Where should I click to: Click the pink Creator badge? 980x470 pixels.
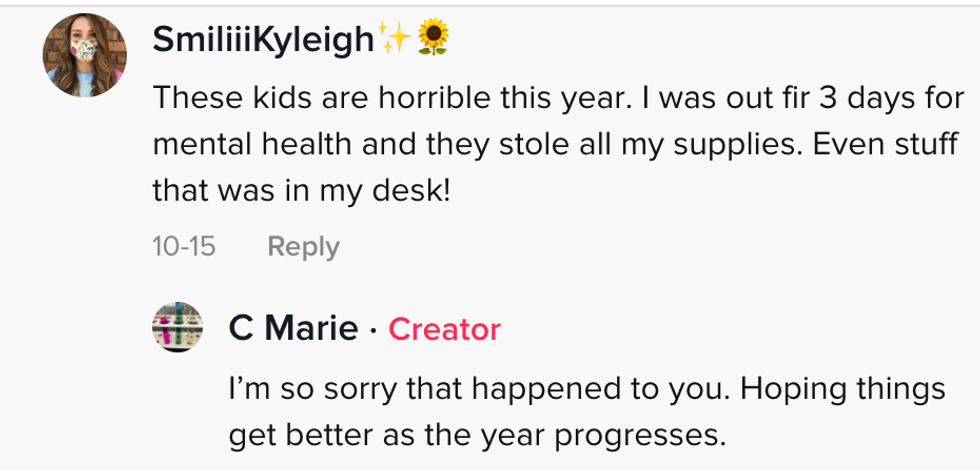[x=444, y=328]
